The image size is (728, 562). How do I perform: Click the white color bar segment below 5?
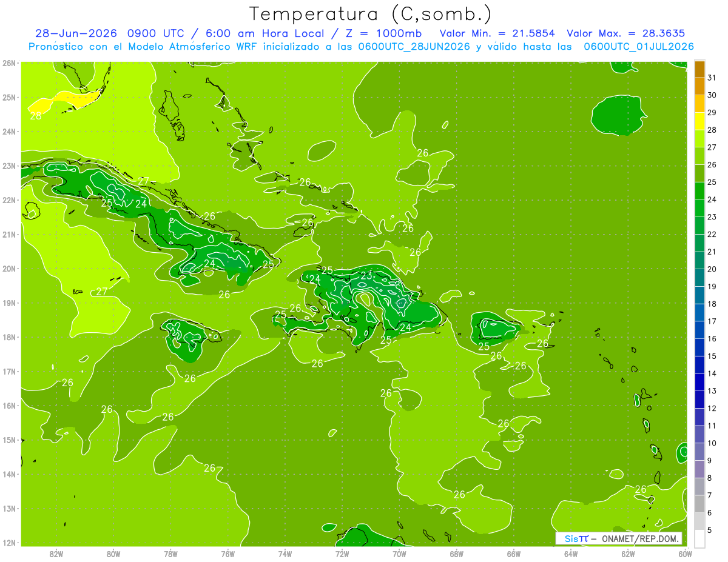point(699,538)
